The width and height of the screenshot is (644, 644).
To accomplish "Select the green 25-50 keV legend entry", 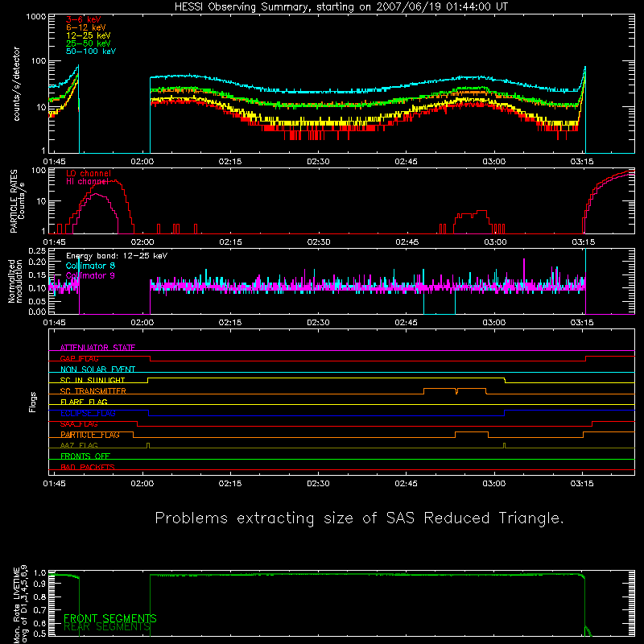I will click(89, 43).
